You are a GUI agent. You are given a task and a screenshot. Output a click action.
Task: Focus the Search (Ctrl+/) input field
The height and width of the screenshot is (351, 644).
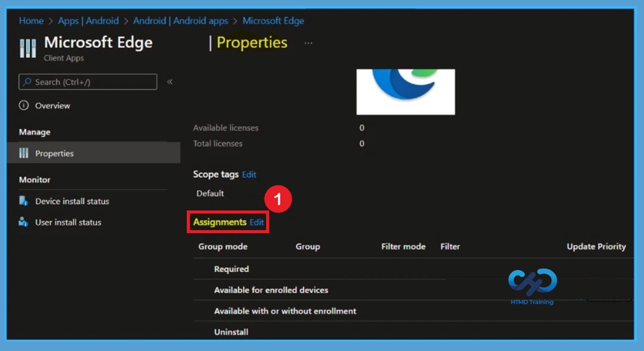pos(88,82)
